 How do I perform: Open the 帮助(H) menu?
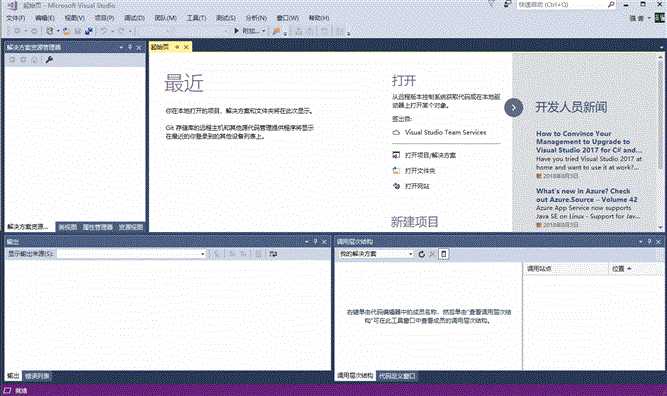point(319,18)
